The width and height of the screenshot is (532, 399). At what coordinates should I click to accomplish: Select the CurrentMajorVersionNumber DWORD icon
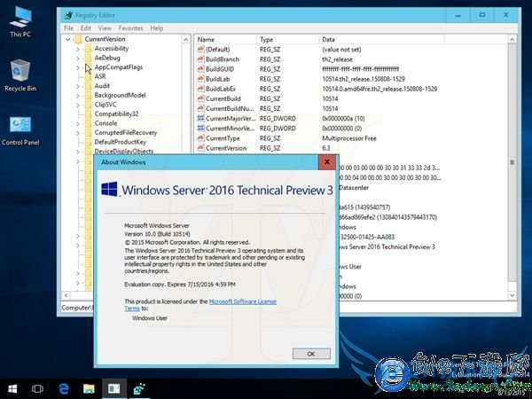(200, 119)
